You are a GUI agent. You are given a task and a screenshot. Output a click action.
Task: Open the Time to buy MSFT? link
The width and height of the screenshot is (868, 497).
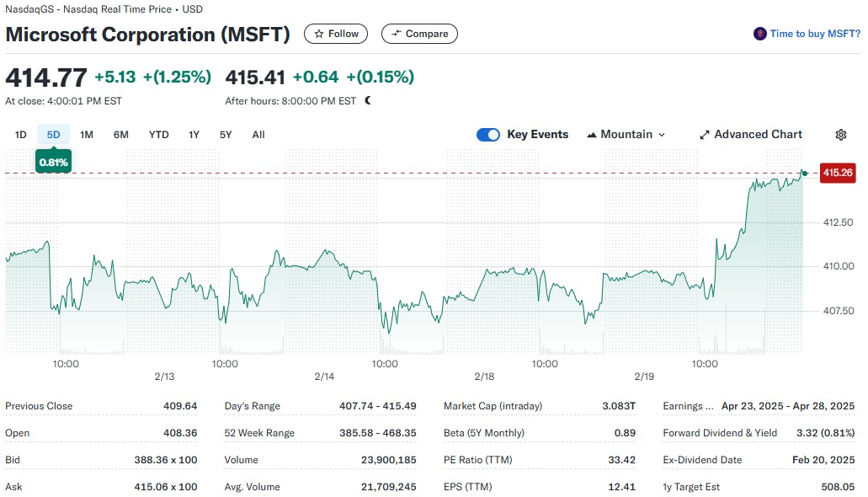coord(815,34)
